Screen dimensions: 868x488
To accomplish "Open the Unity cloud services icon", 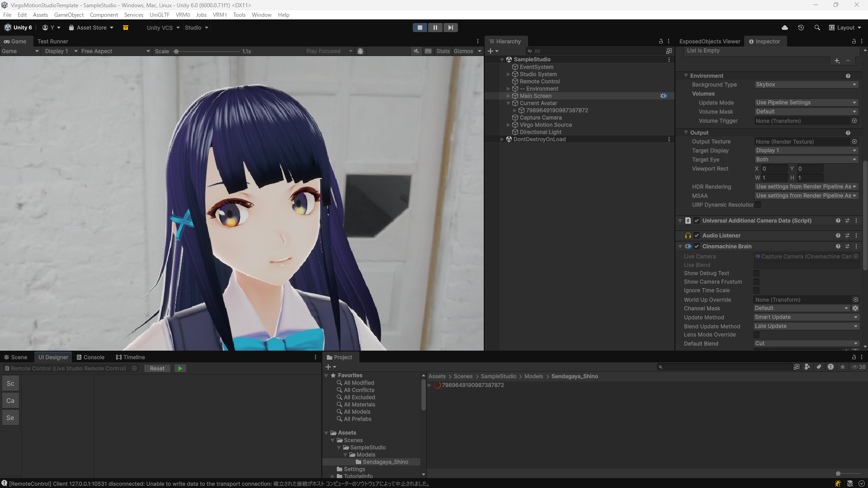I will [785, 28].
